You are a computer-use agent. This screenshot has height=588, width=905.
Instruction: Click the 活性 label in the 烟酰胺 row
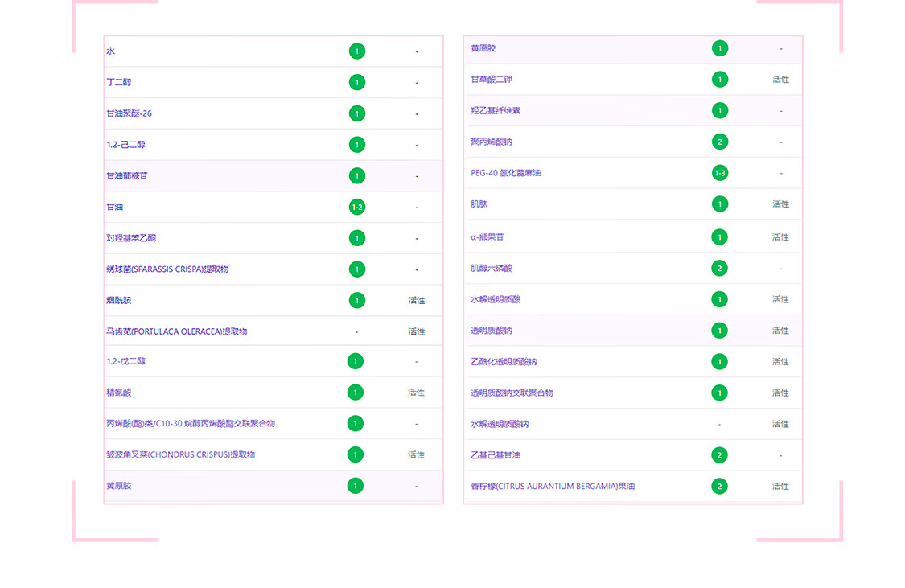click(x=416, y=301)
